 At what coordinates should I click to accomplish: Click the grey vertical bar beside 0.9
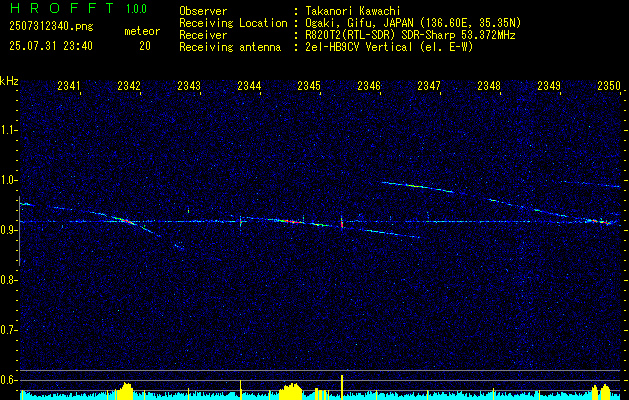coord(20,231)
